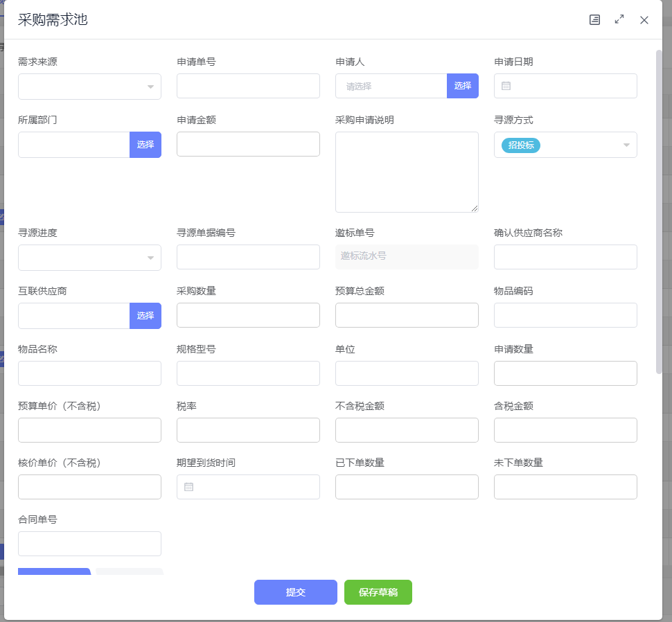Click the 招投标 tag in 寻源方式
Viewport: 672px width, 622px height.
pos(521,145)
